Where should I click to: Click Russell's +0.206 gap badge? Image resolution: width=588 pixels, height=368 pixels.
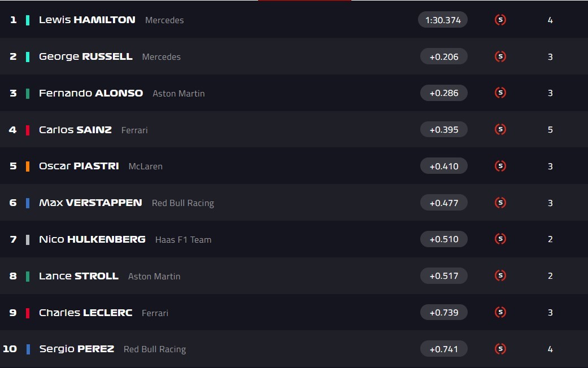pyautogui.click(x=444, y=56)
